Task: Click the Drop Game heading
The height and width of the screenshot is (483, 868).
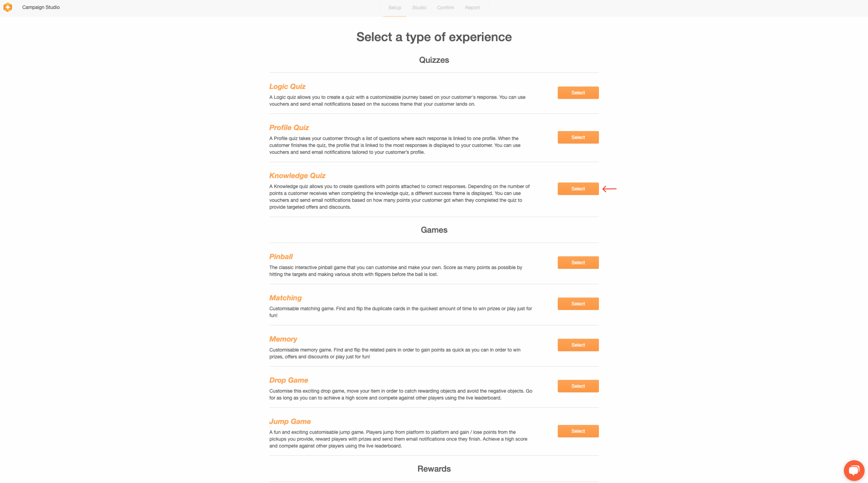Action: (288, 380)
